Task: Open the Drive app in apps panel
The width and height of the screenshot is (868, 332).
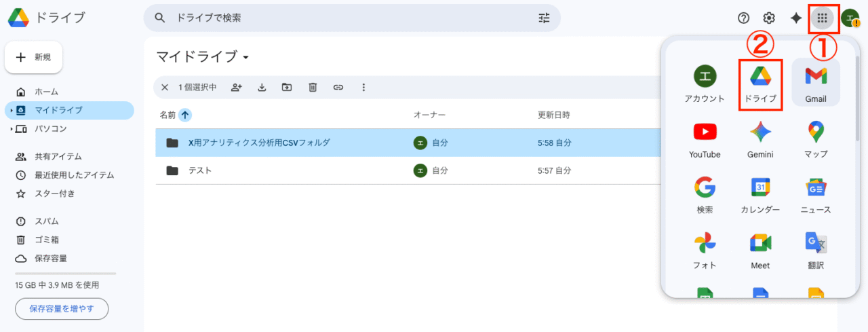Action: pyautogui.click(x=760, y=84)
